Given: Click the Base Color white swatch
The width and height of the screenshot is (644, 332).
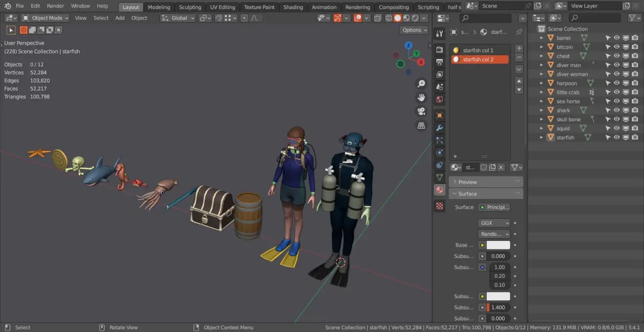Looking at the screenshot, I should (x=498, y=245).
